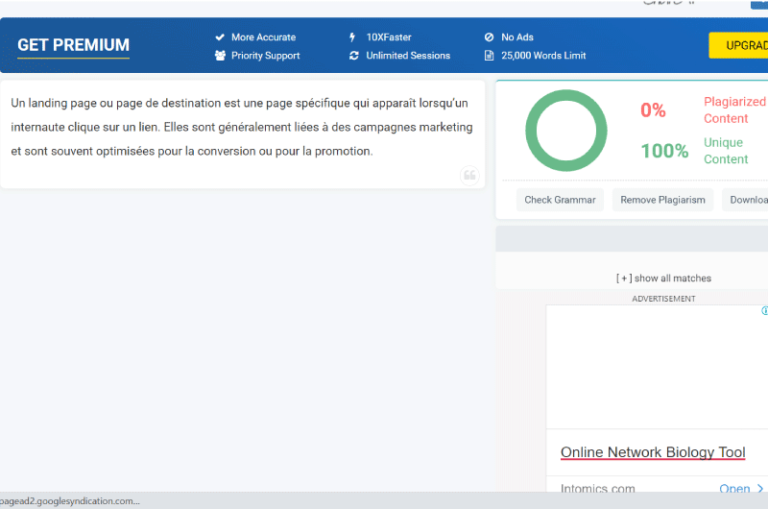Click the 10XFaster lightning bolt icon
This screenshot has height=509, width=768.
352,37
